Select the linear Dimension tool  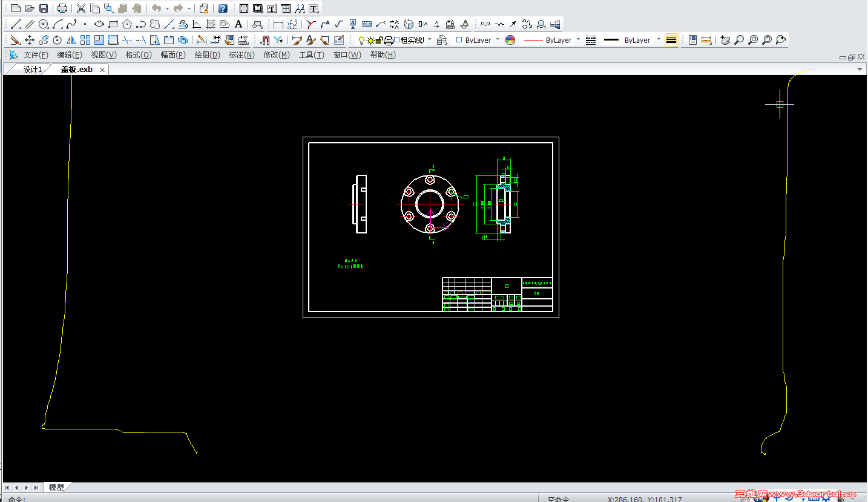[278, 24]
